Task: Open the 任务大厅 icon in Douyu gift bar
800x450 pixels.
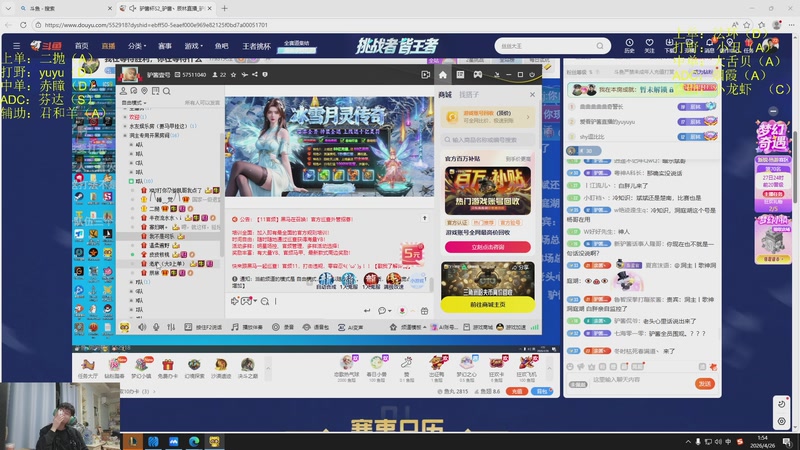Action: coord(88,368)
